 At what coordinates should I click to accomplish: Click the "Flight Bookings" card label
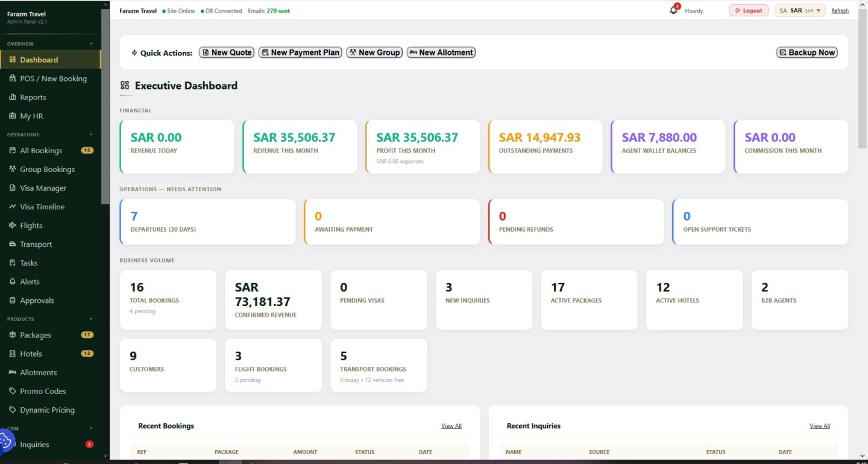coord(261,369)
